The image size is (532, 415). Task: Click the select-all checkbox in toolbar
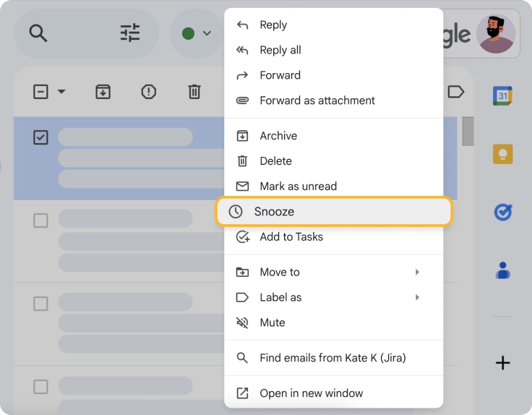tap(40, 92)
